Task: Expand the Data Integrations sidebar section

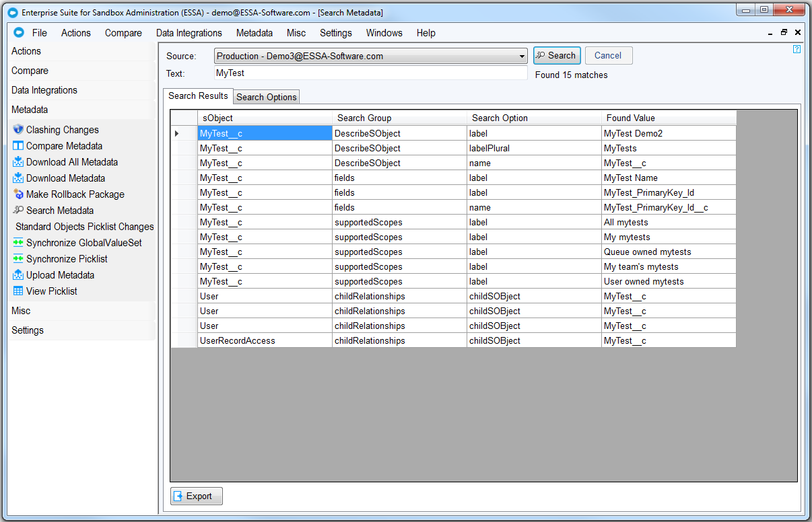Action: point(81,90)
